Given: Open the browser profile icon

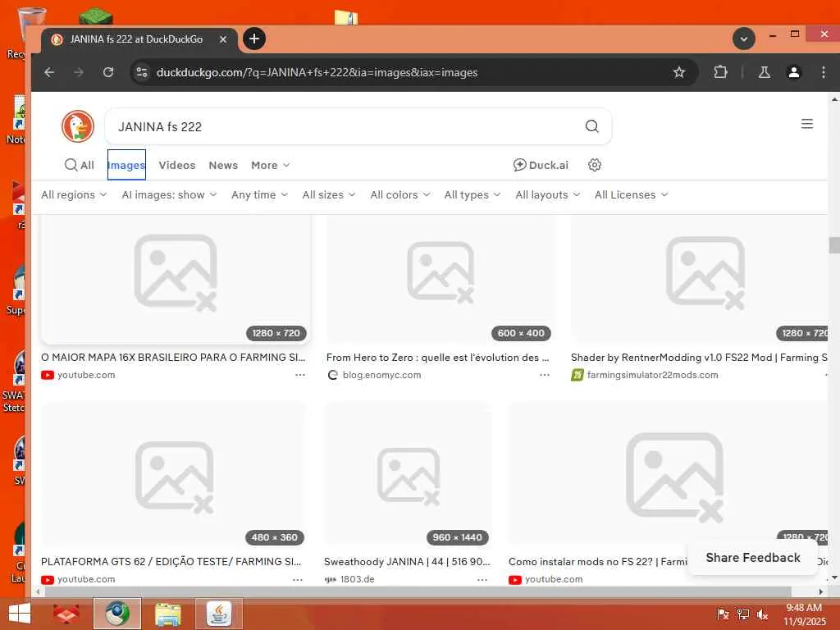Looking at the screenshot, I should click(x=794, y=72).
